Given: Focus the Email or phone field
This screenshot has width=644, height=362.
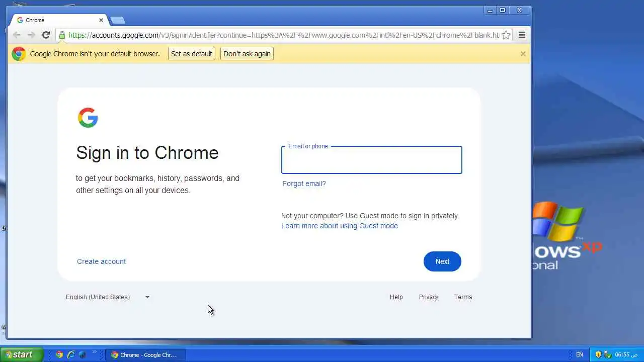Looking at the screenshot, I should click(x=371, y=160).
